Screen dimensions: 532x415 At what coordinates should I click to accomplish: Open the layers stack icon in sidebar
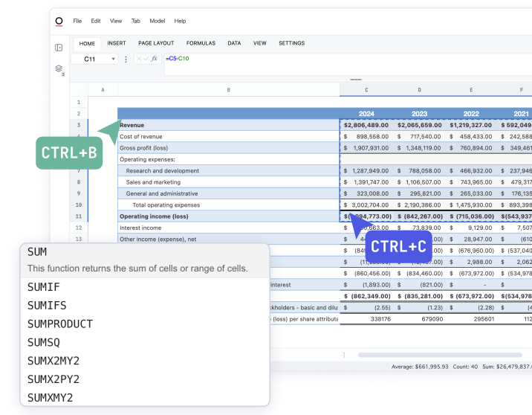coord(59,69)
